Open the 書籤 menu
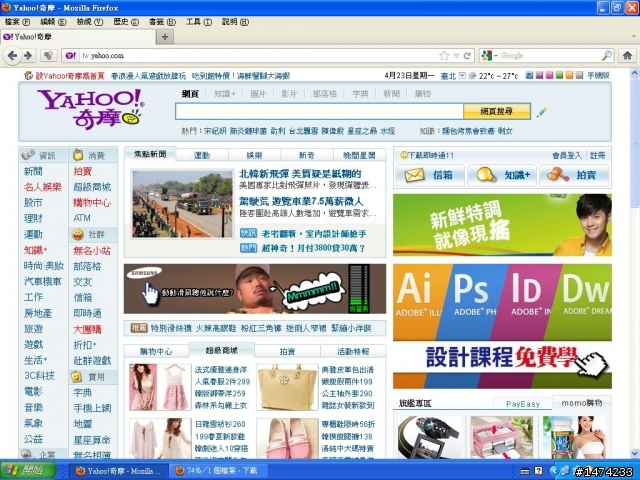This screenshot has width=640, height=480. (x=162, y=22)
